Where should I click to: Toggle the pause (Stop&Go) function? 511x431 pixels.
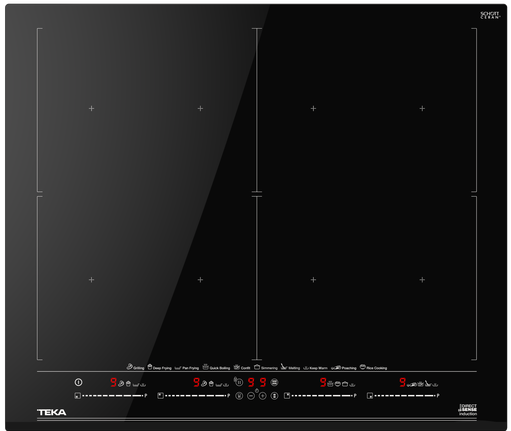tap(239, 382)
